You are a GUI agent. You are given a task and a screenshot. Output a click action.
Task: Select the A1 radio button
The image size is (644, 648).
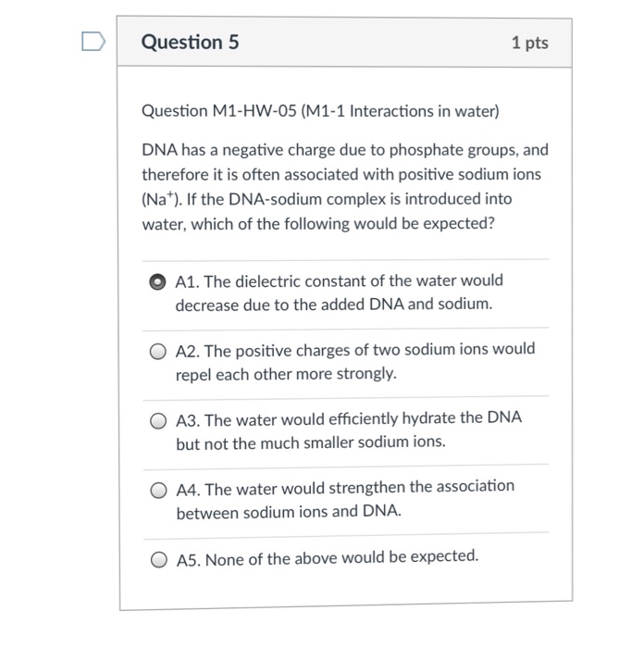[157, 281]
